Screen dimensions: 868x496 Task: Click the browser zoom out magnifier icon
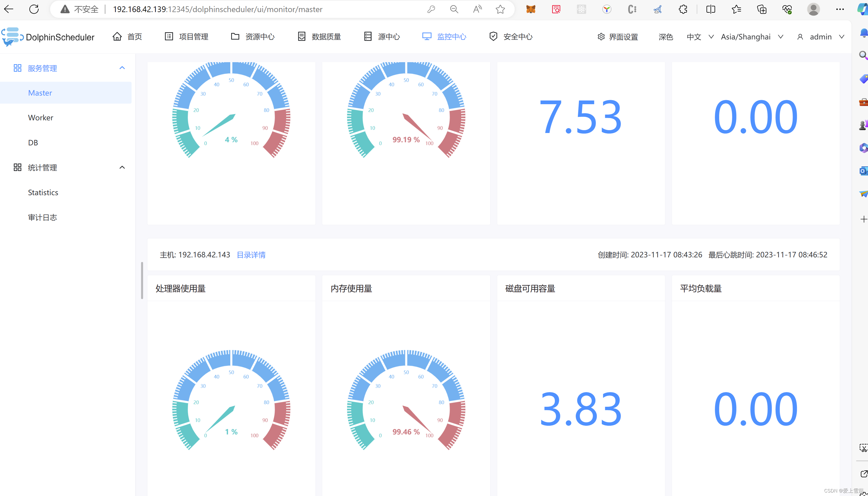point(454,9)
